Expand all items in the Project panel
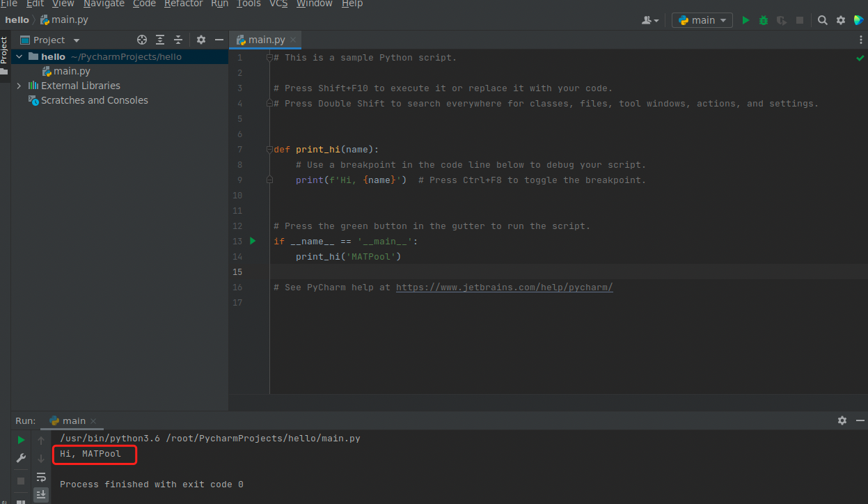Screen dimensions: 868x504 [160, 40]
